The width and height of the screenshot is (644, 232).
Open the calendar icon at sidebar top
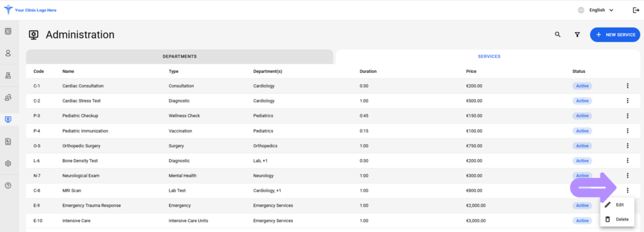[8, 31]
